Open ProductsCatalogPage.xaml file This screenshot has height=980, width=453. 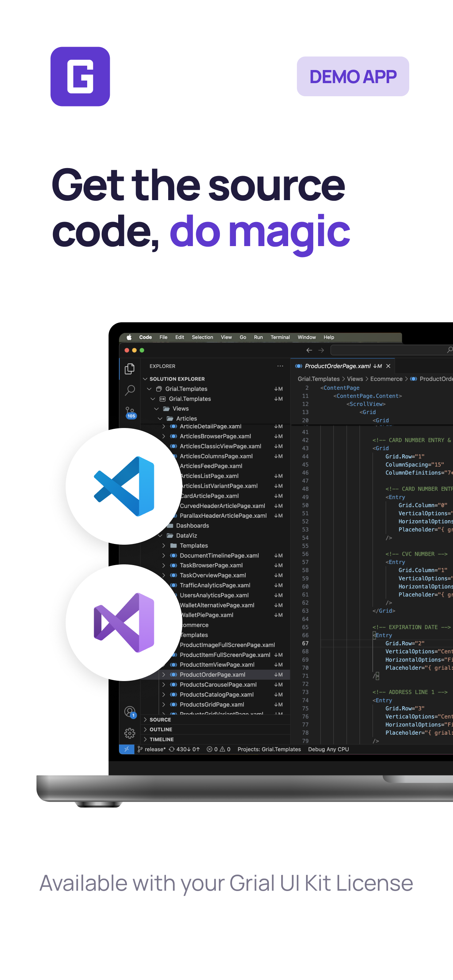pos(217,694)
